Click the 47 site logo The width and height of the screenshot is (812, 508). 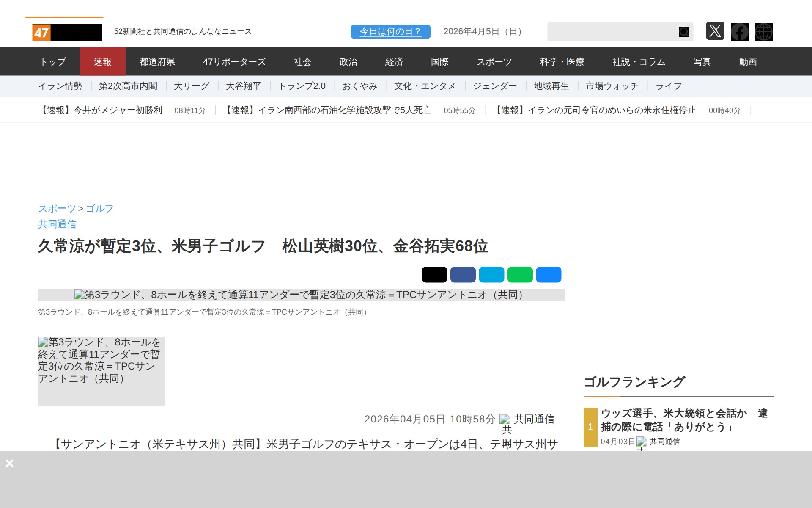tap(67, 33)
